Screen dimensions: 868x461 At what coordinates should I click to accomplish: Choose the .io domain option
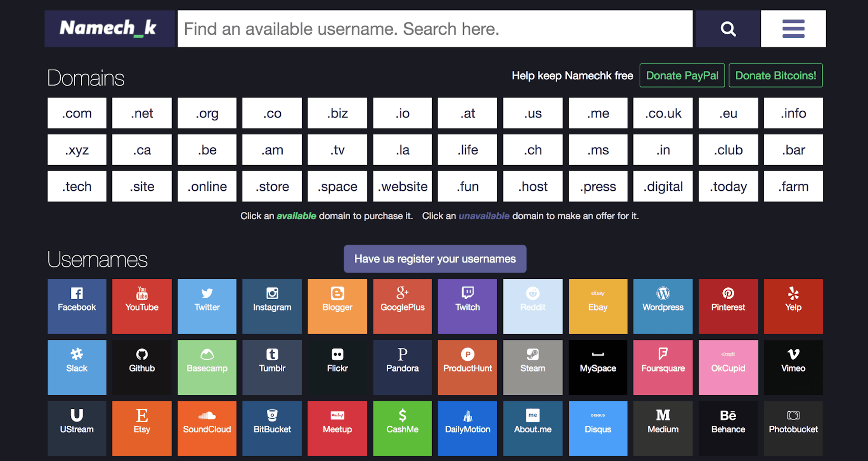(x=402, y=113)
